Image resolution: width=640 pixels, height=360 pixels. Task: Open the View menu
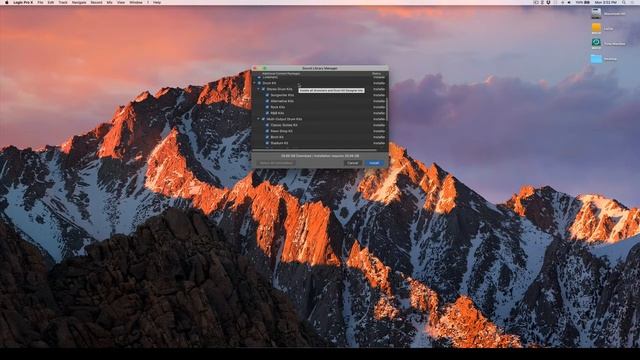click(x=121, y=2)
